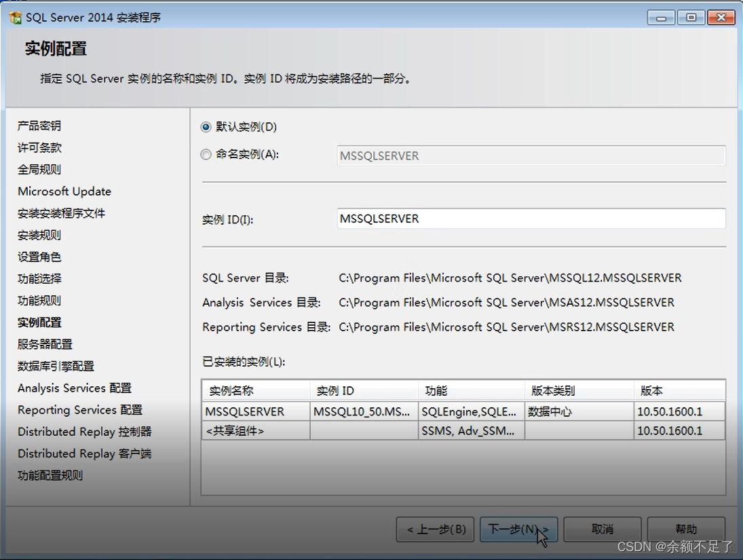Open the Microsoft Update step
743x560 pixels.
point(64,191)
